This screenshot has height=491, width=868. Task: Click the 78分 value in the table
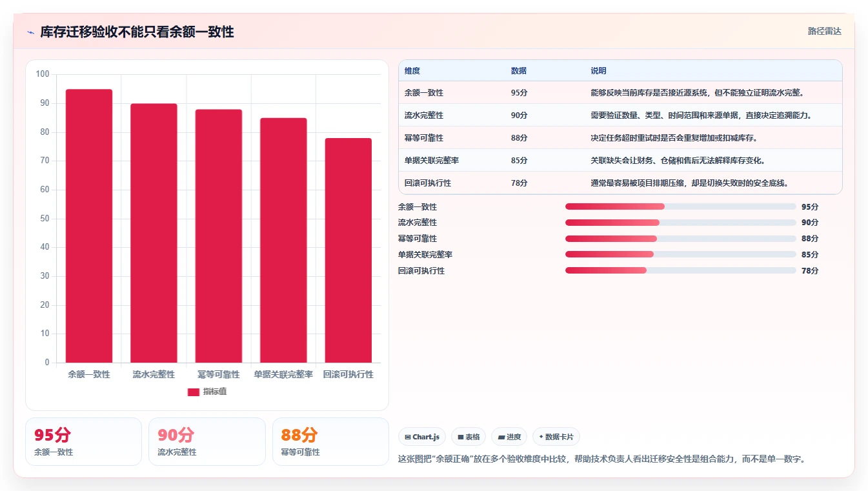pos(519,183)
